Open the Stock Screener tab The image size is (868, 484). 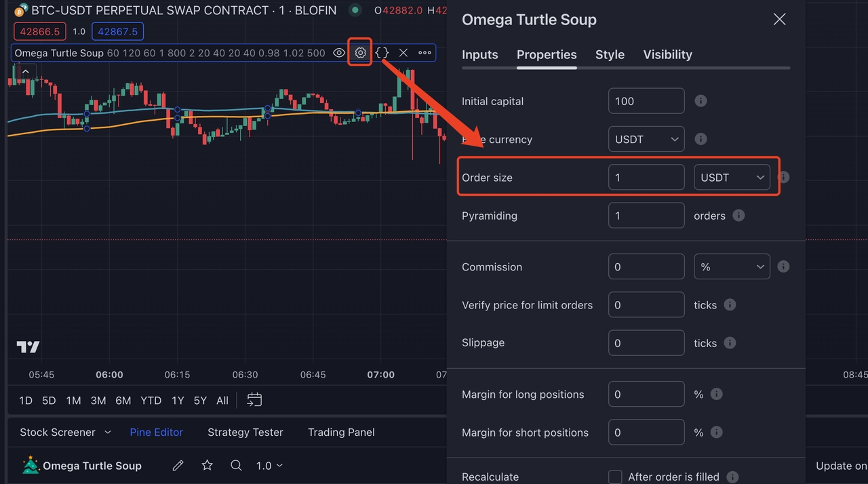[x=58, y=432]
